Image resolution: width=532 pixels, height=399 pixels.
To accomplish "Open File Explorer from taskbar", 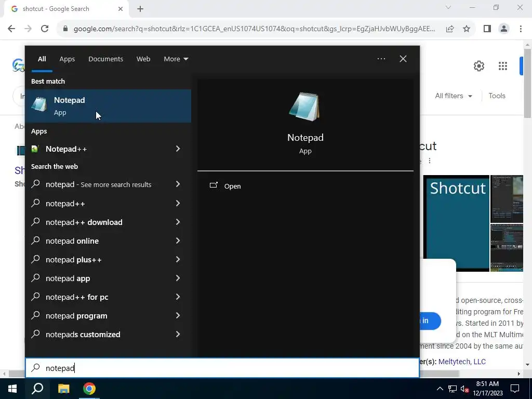I will (63, 389).
